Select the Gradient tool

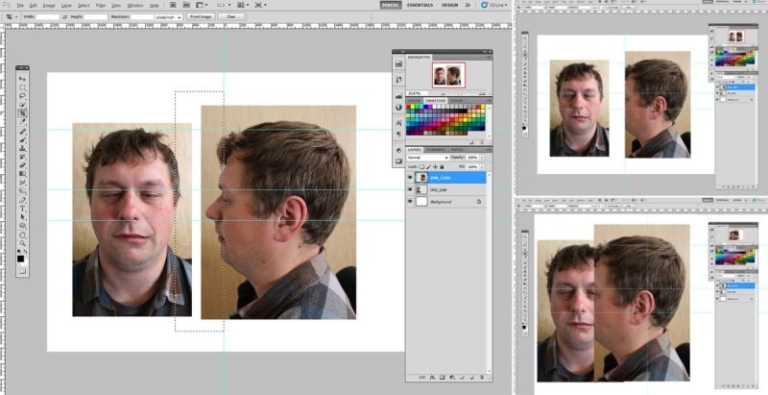(22, 174)
